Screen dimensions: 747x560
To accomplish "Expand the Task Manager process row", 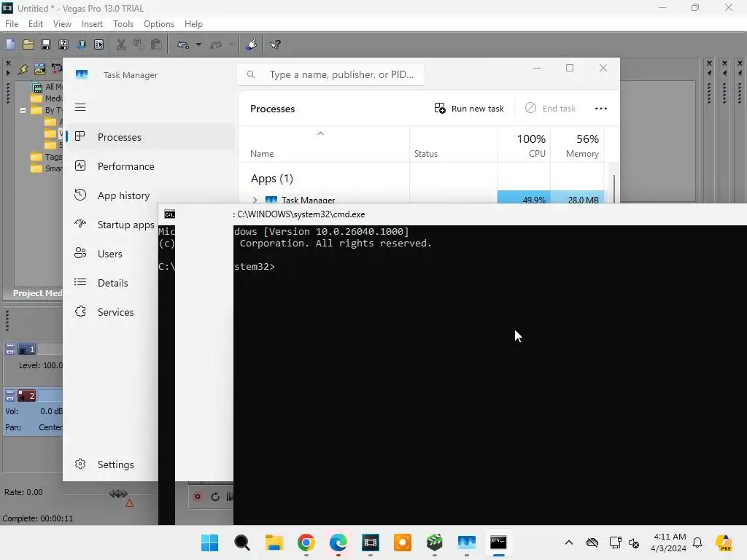I will click(x=255, y=200).
